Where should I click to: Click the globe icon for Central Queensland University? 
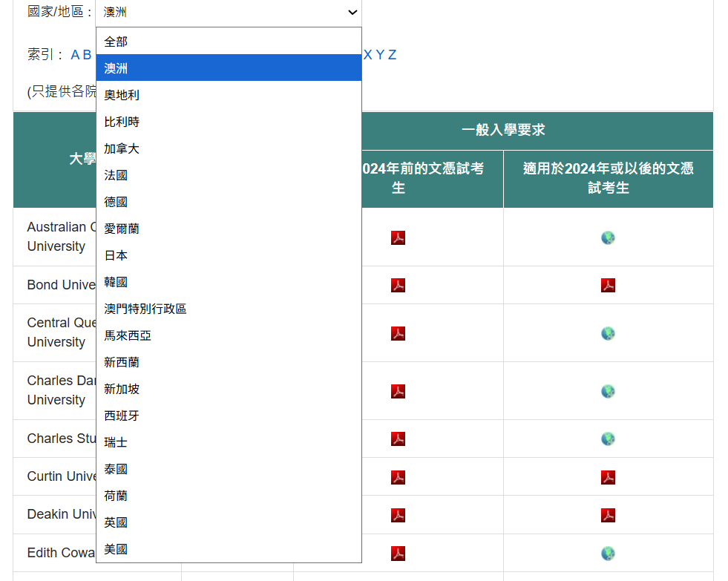(607, 333)
